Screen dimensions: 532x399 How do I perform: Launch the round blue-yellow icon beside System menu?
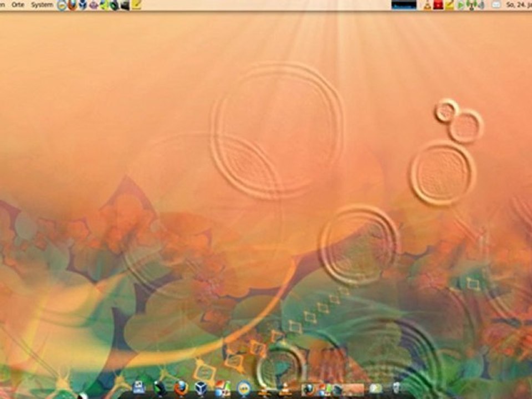(62, 5)
